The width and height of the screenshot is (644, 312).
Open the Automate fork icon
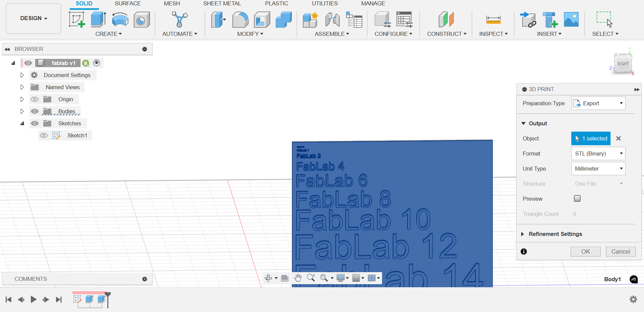click(180, 19)
